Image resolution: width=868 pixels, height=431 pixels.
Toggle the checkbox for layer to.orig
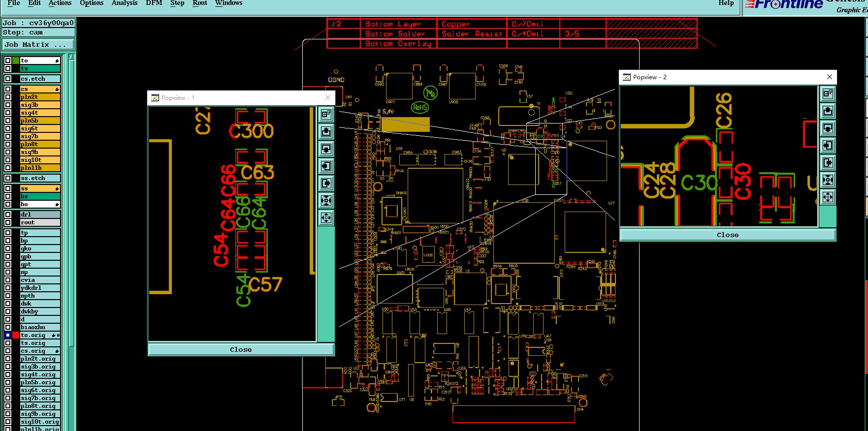(8, 335)
